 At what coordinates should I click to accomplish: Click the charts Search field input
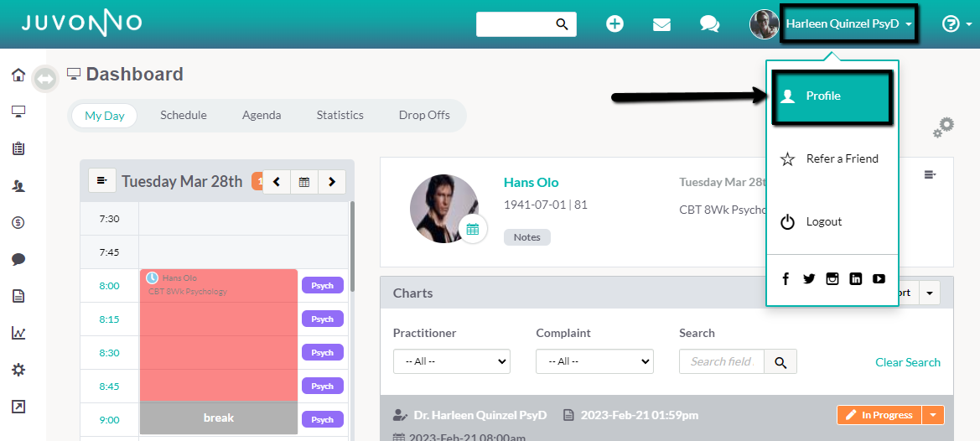pyautogui.click(x=722, y=361)
